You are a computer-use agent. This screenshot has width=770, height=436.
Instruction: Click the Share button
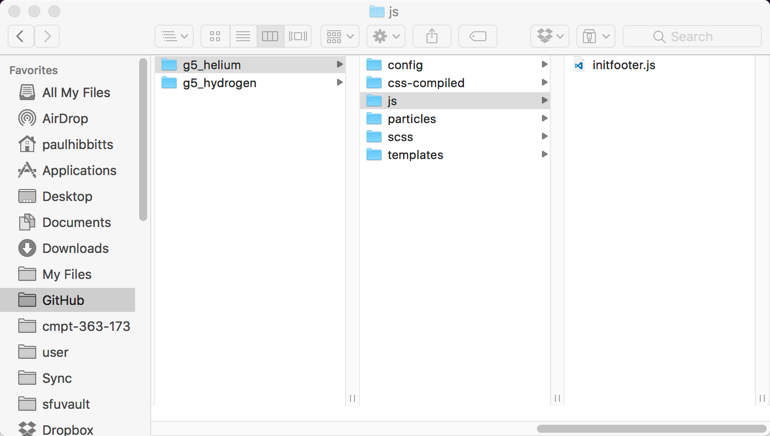(432, 36)
